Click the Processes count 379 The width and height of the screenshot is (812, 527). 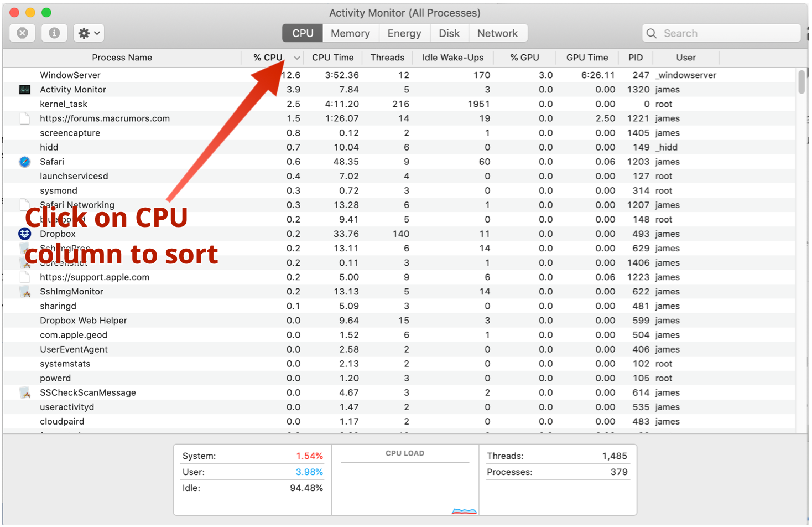(619, 472)
